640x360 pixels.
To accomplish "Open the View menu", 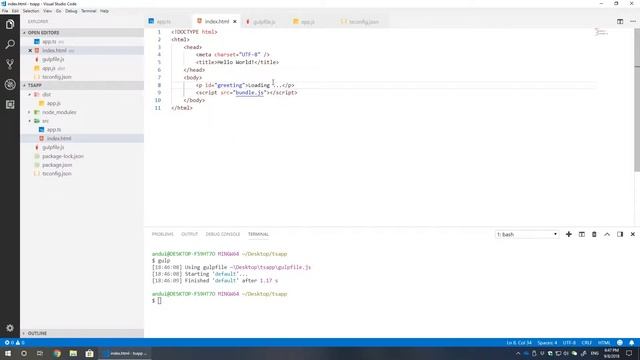I will point(47,11).
